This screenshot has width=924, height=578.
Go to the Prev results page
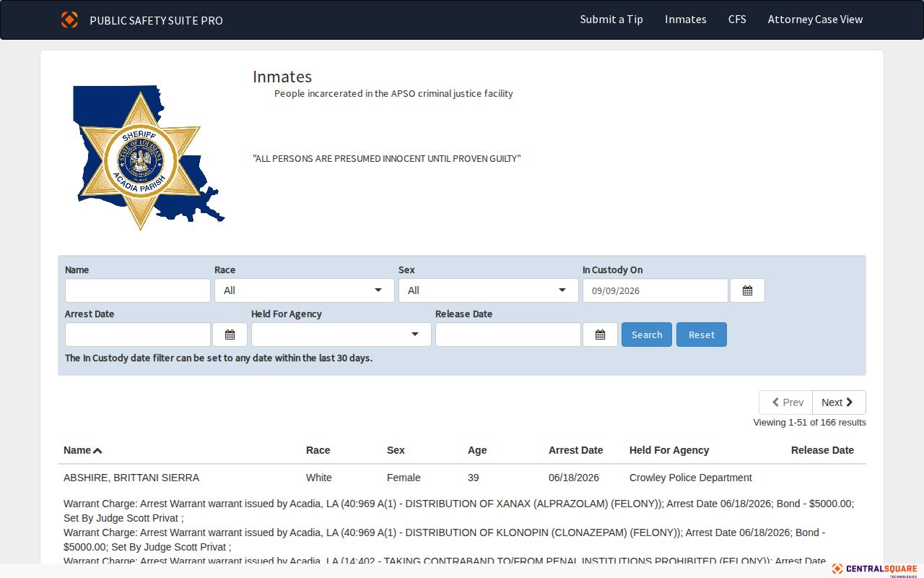[x=786, y=402]
